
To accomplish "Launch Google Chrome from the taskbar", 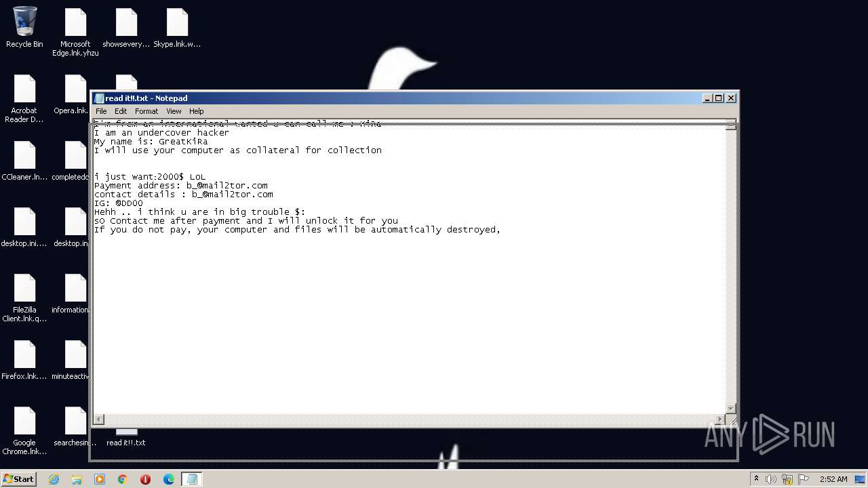I will [123, 479].
